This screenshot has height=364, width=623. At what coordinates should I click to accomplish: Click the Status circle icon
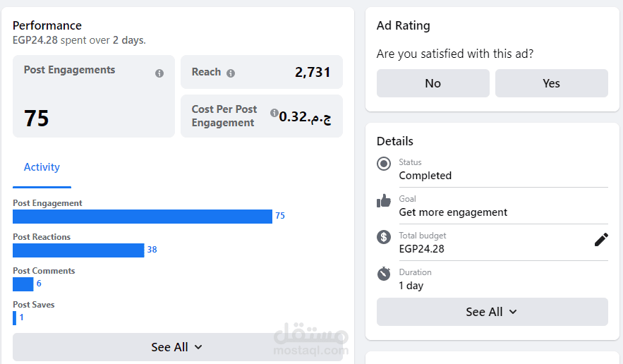coord(384,164)
